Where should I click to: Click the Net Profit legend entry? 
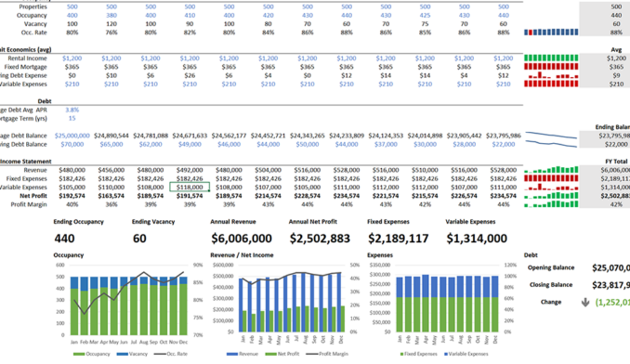click(282, 354)
